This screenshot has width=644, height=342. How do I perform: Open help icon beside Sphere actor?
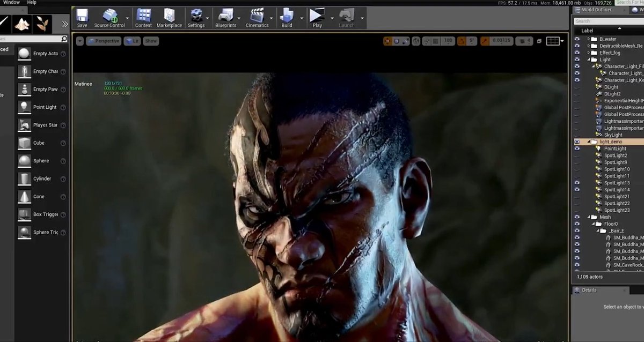click(63, 161)
